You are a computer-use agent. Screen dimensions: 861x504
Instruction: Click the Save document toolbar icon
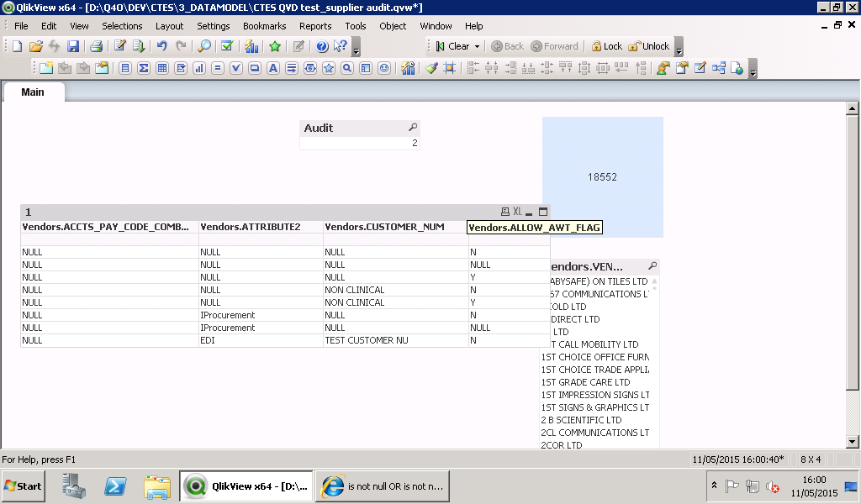pos(73,46)
